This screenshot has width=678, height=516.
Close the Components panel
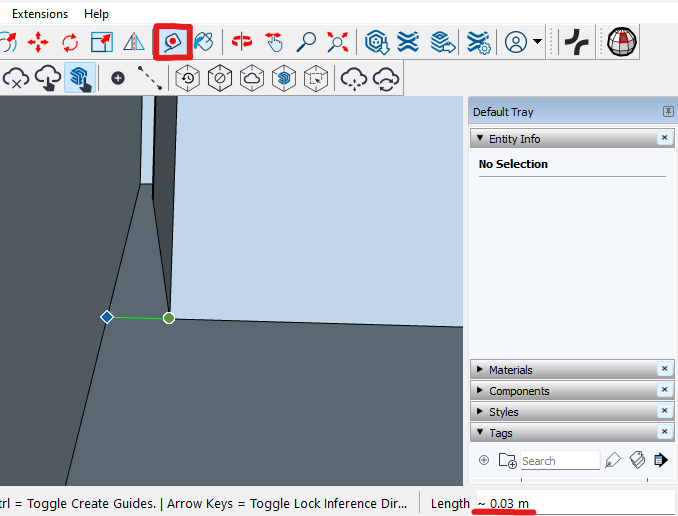tap(664, 391)
